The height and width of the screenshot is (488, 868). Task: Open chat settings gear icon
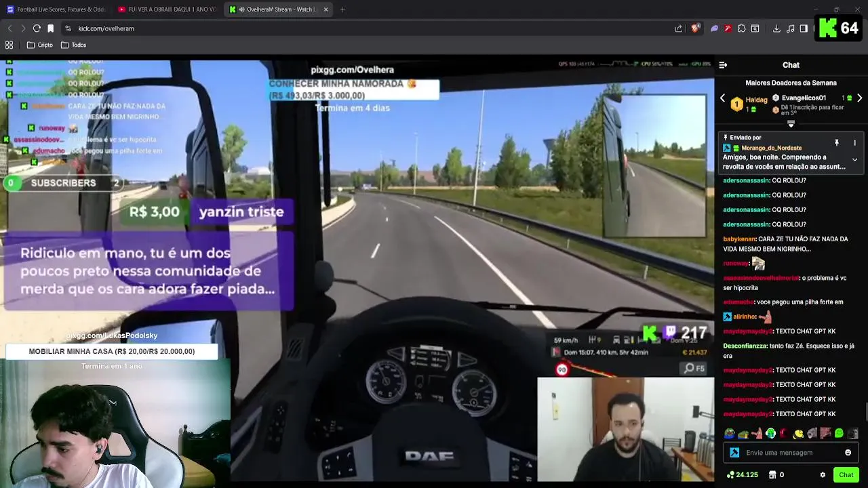coord(823,475)
